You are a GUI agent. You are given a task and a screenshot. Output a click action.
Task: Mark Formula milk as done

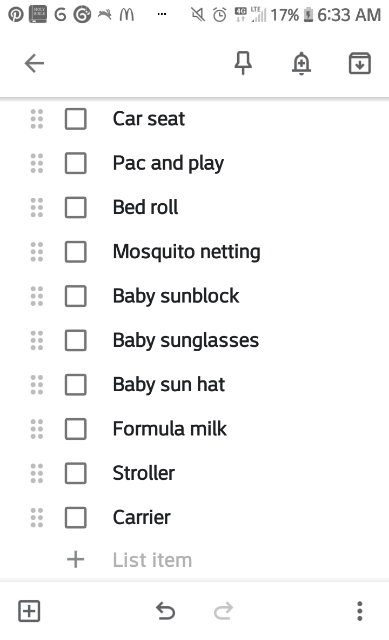click(76, 429)
